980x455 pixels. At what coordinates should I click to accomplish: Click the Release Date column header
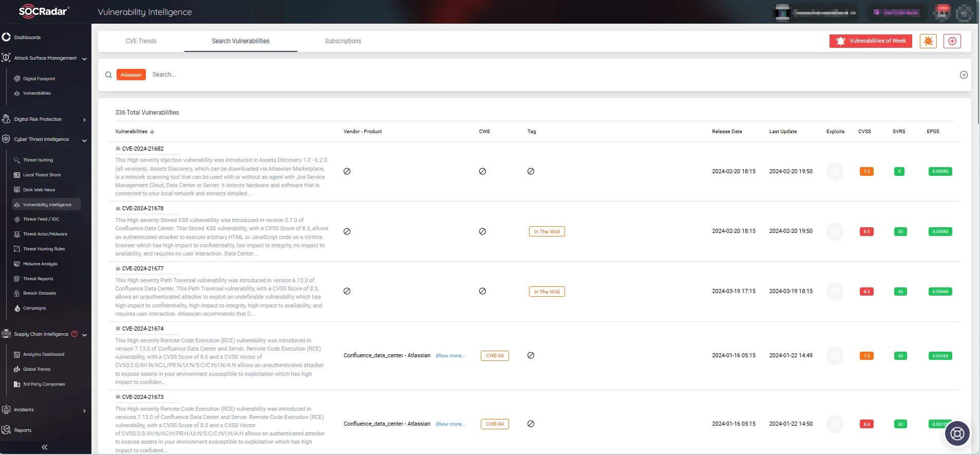(x=727, y=132)
